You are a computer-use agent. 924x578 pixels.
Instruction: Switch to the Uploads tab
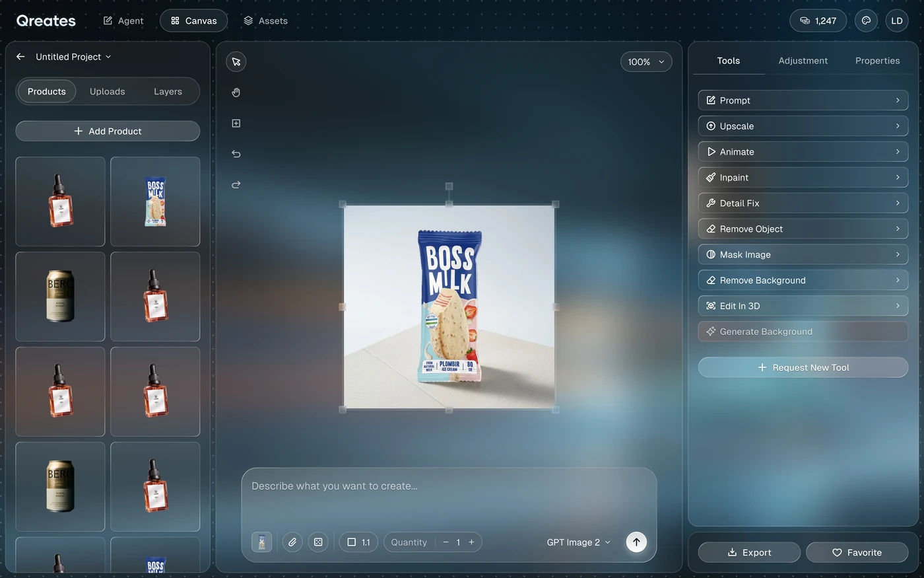coord(108,91)
